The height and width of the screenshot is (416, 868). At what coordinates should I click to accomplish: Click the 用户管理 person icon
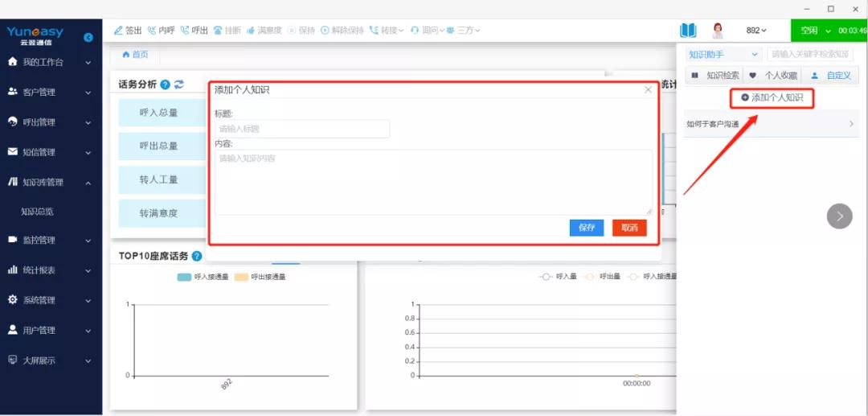click(14, 330)
